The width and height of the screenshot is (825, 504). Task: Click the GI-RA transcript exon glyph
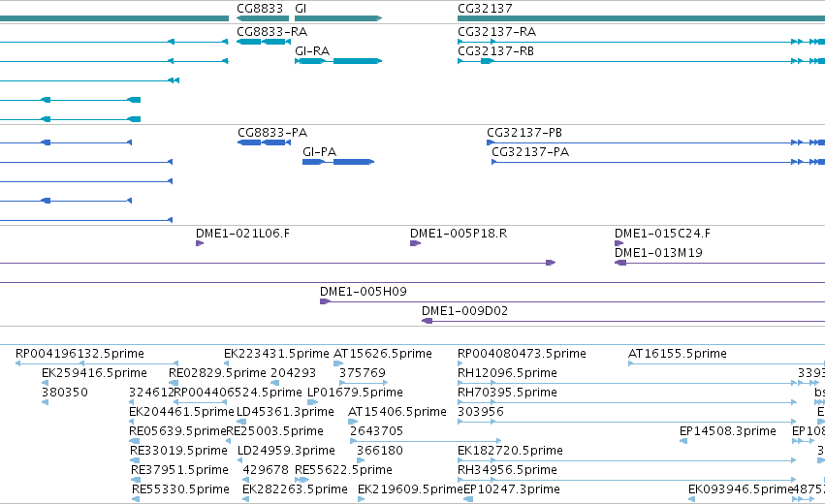point(338,61)
